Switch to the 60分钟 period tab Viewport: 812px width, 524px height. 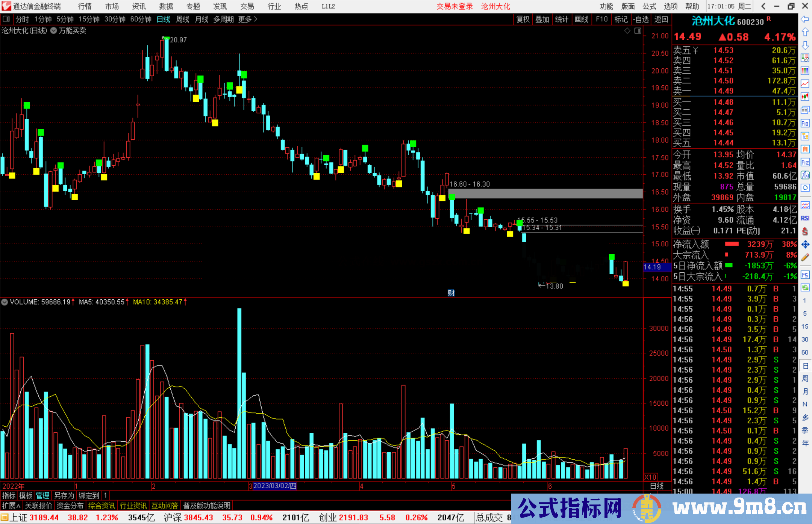point(140,19)
